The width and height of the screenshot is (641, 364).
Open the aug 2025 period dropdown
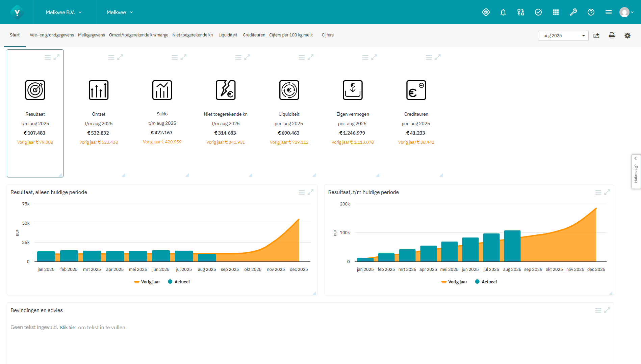tap(563, 36)
